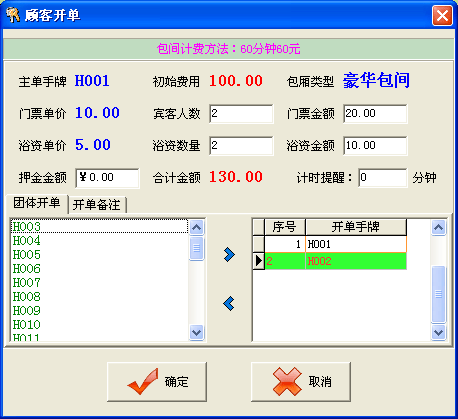Open the 开单备注 tab
Image resolution: width=458 pixels, height=419 pixels.
pos(97,205)
